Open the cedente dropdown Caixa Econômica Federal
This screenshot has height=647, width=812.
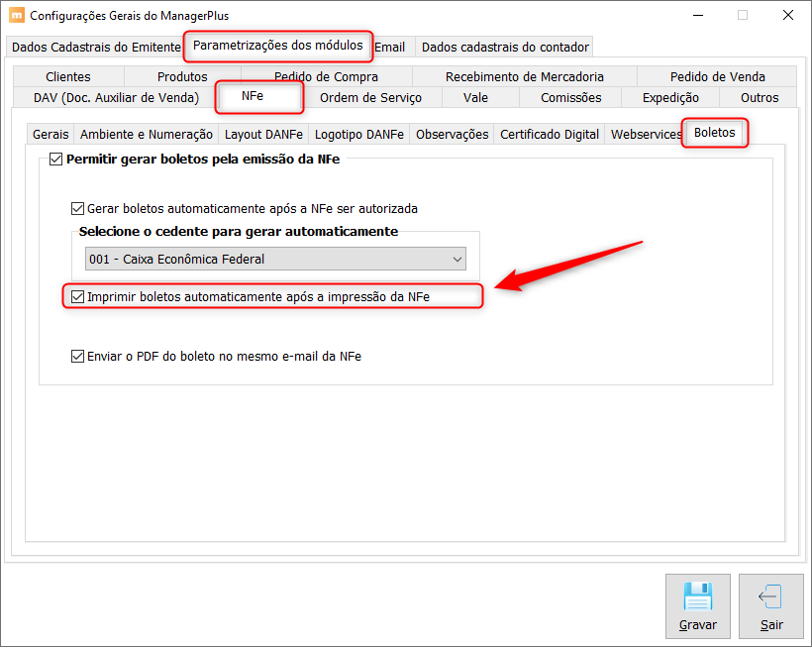click(275, 259)
